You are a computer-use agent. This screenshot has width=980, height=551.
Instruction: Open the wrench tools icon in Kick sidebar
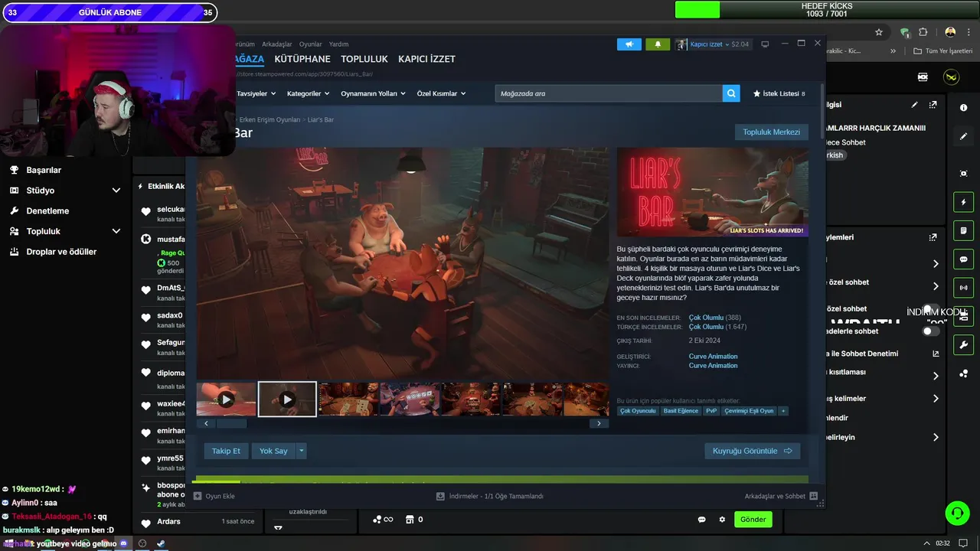click(963, 344)
